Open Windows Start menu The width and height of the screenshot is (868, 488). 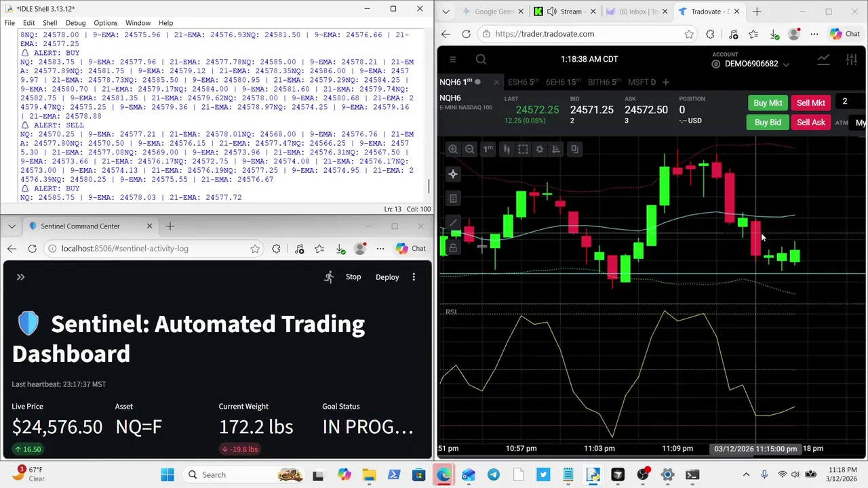[x=167, y=474]
